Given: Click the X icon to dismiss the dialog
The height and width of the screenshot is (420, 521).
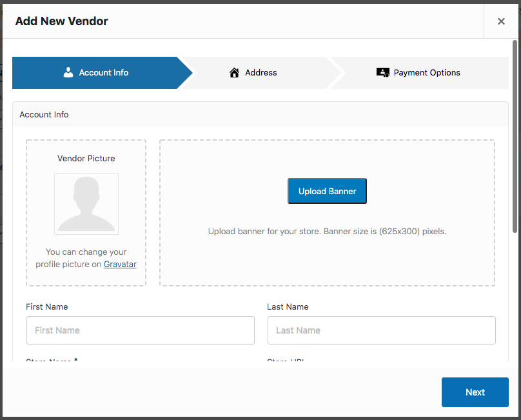Looking at the screenshot, I should pyautogui.click(x=501, y=21).
